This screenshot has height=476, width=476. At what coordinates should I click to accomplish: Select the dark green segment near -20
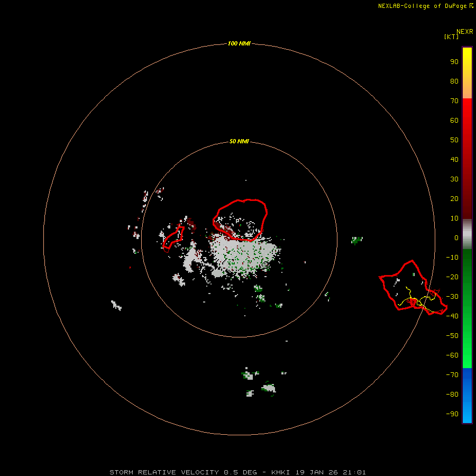tap(467, 273)
